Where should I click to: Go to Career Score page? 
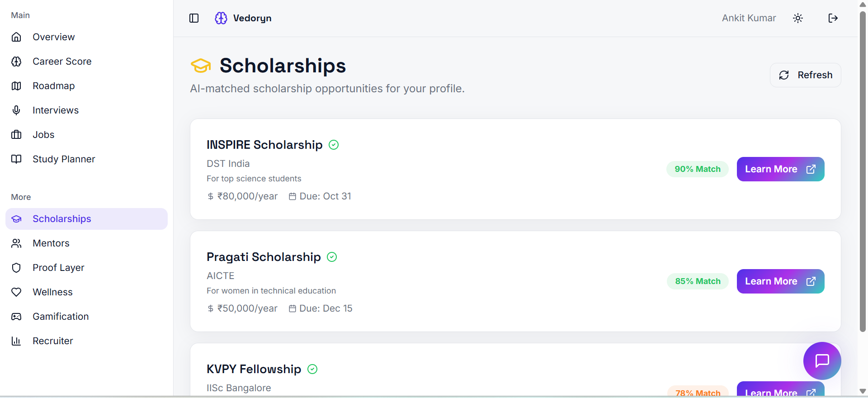pyautogui.click(x=61, y=62)
